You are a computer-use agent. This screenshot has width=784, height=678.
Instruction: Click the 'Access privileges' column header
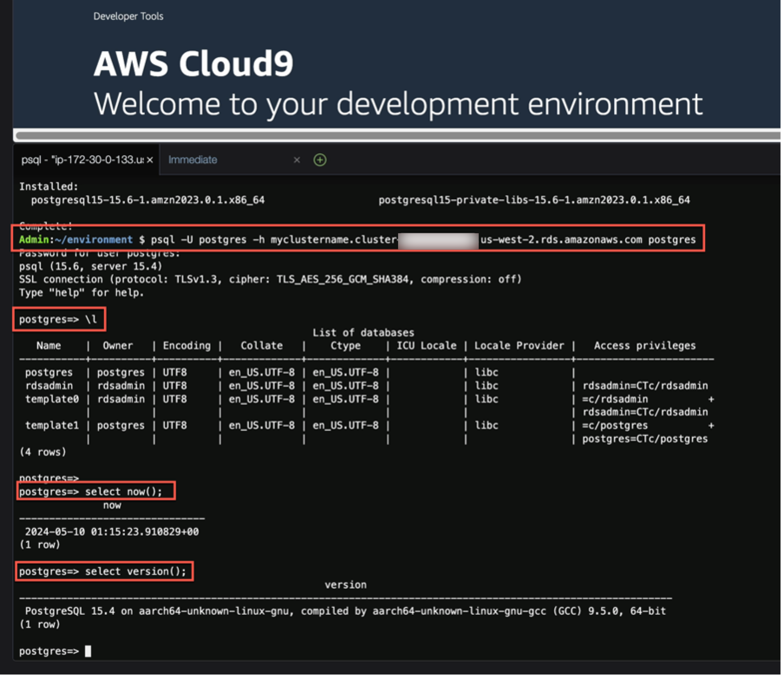645,346
